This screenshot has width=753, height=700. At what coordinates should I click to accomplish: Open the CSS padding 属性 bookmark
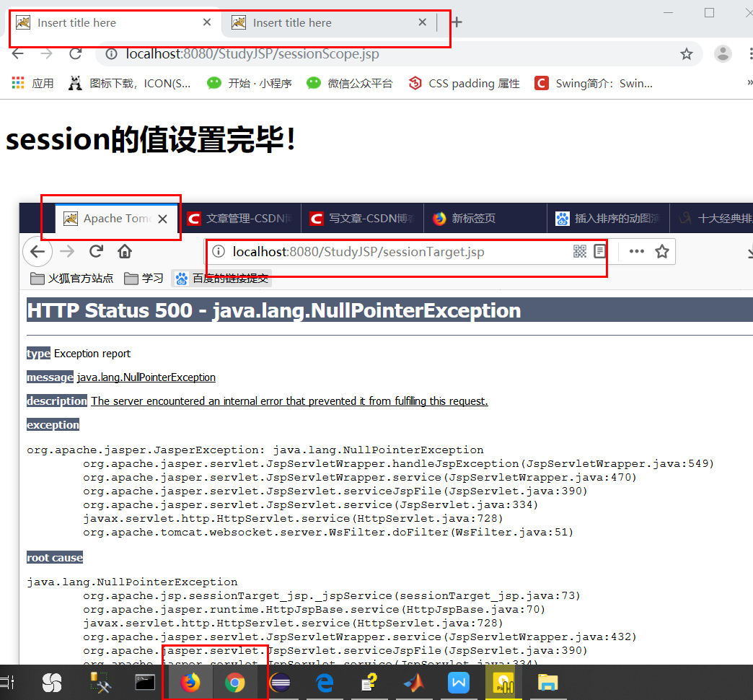[464, 83]
